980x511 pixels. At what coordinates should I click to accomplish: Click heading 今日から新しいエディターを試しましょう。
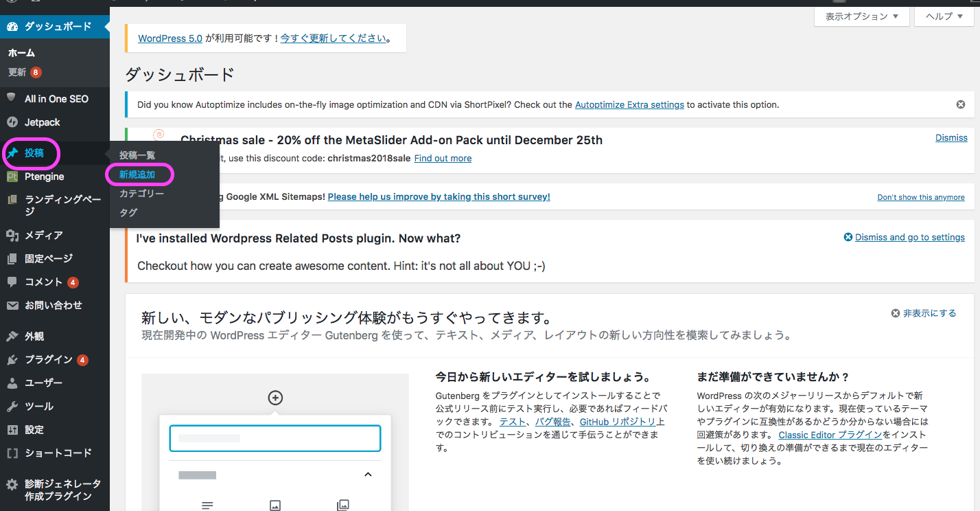click(x=543, y=377)
